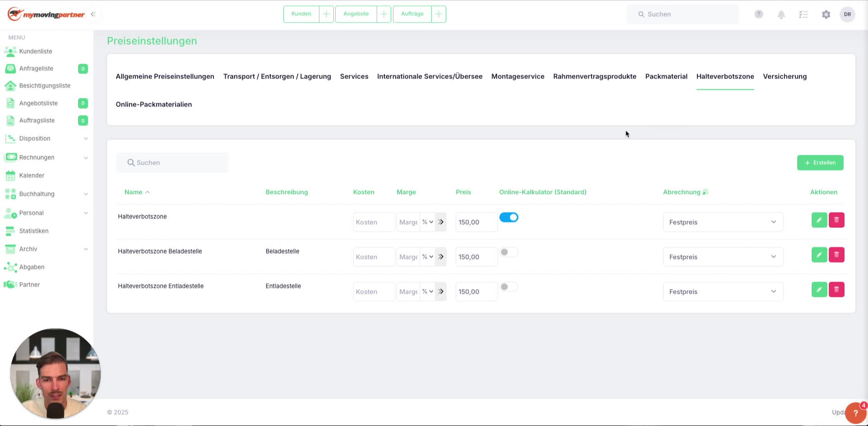868x426 pixels.
Task: Open the orange support chat bubble
Action: click(855, 413)
